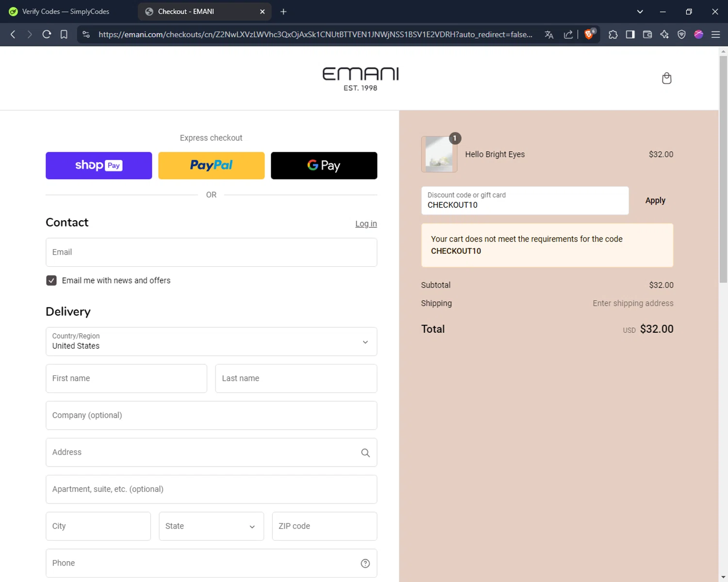The width and height of the screenshot is (728, 582).
Task: Open the Brave Wallet icon
Action: (x=647, y=34)
